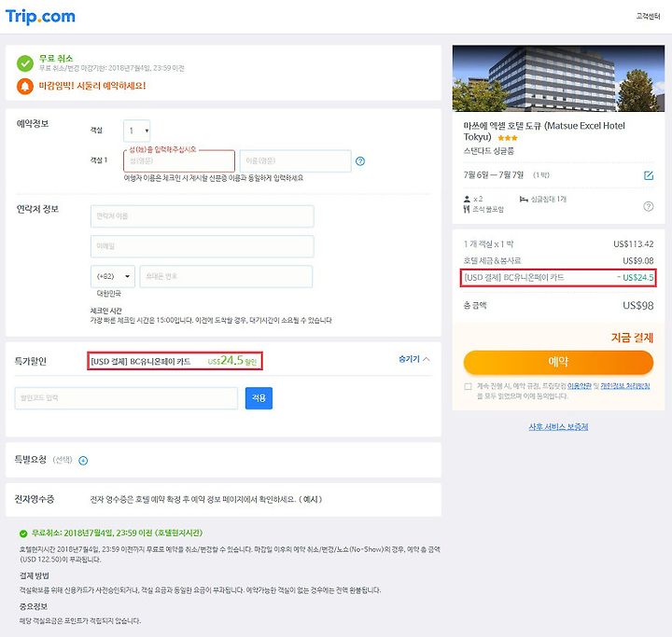This screenshot has height=637, width=672.
Task: Focus the guest first name field
Action: [x=295, y=160]
